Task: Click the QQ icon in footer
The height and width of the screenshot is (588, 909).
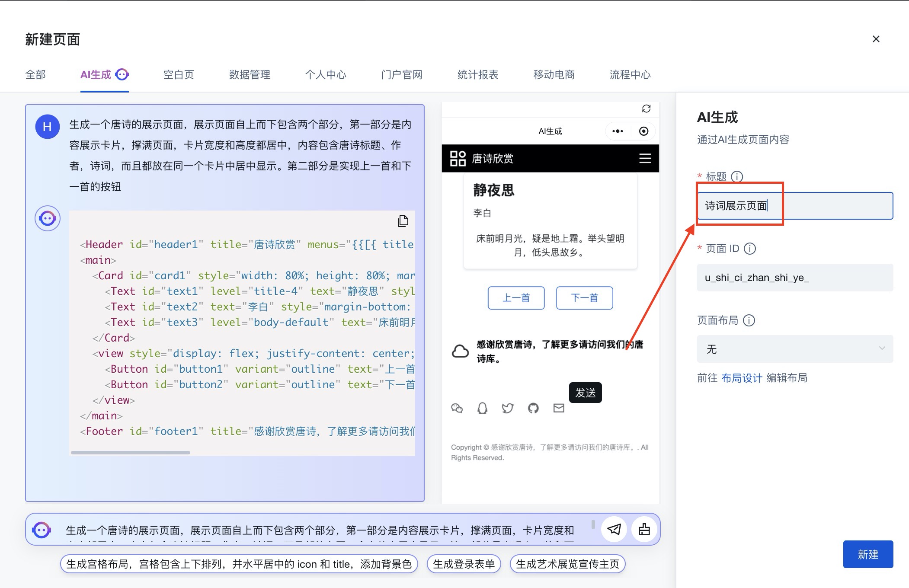Action: coord(482,408)
